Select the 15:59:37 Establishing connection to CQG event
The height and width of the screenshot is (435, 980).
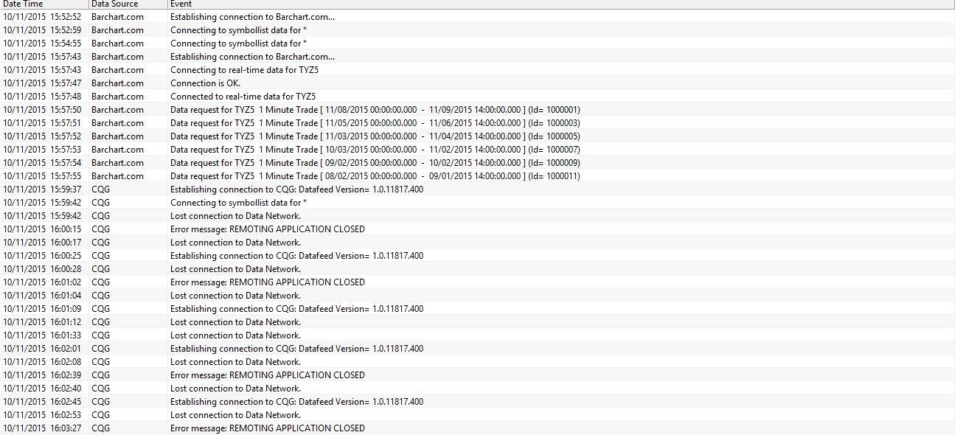click(x=296, y=189)
